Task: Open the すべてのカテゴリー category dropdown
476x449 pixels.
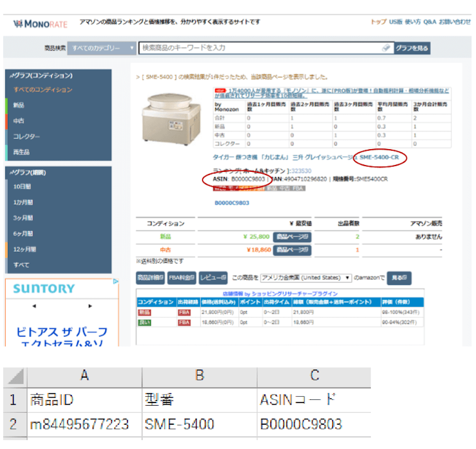Action: pos(102,48)
